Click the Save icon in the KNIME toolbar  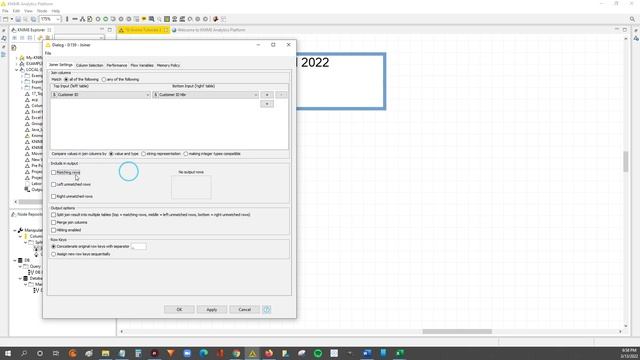[x=18, y=19]
